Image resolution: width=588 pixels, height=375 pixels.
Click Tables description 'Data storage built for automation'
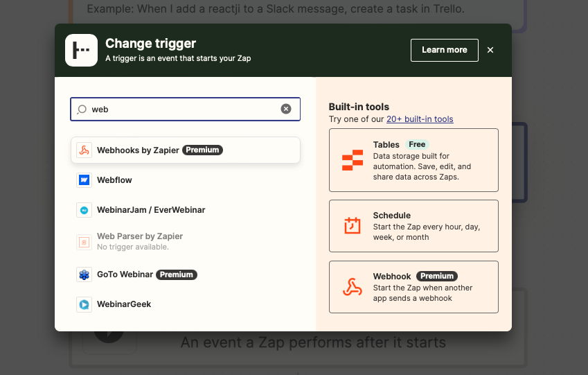coord(422,166)
